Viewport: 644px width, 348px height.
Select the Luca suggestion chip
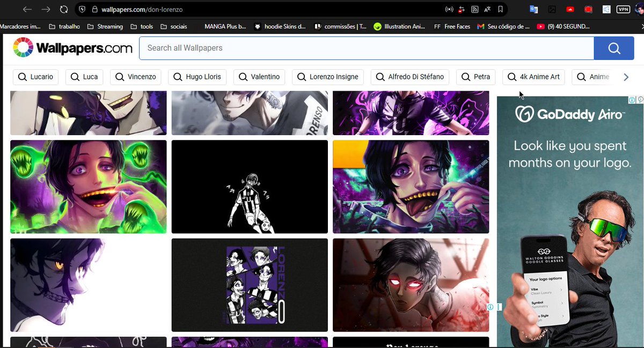click(84, 77)
